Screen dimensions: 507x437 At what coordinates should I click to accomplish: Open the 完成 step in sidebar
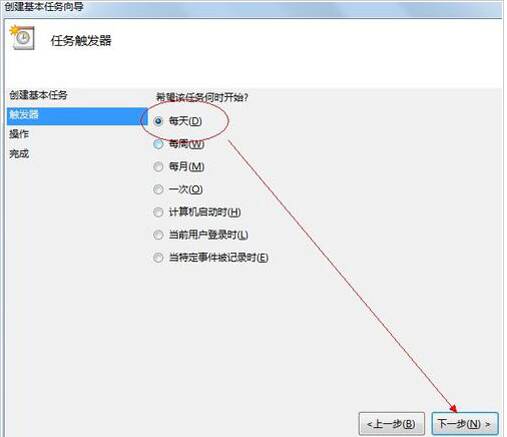coord(19,154)
